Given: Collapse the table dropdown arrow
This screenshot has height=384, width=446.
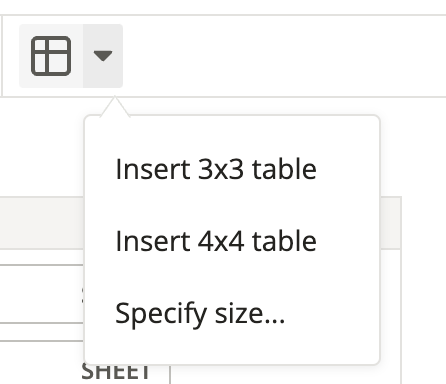Looking at the screenshot, I should [x=103, y=56].
